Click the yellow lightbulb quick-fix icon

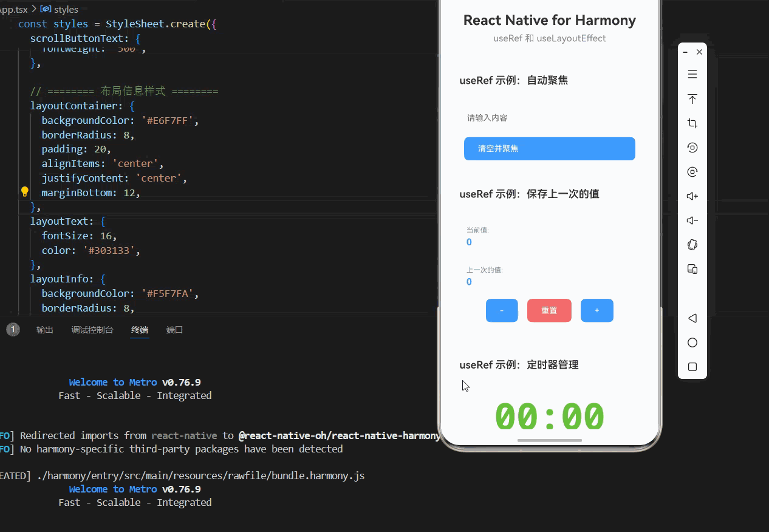pyautogui.click(x=24, y=192)
